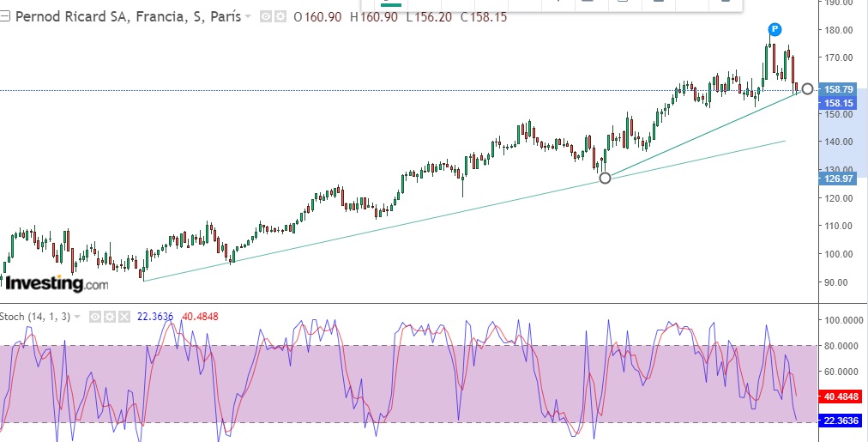Open settings gear of the Pernod Ricard series
The width and height of the screenshot is (868, 442).
coord(280,17)
